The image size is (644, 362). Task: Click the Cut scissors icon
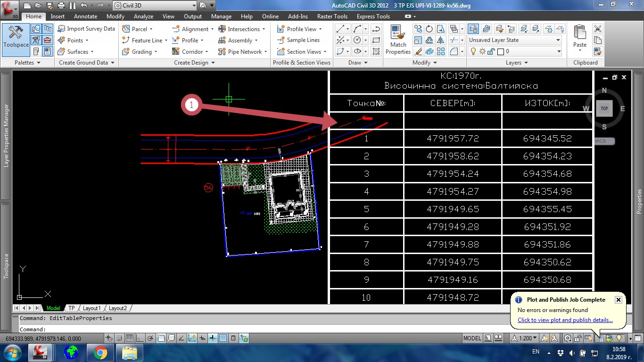click(597, 29)
